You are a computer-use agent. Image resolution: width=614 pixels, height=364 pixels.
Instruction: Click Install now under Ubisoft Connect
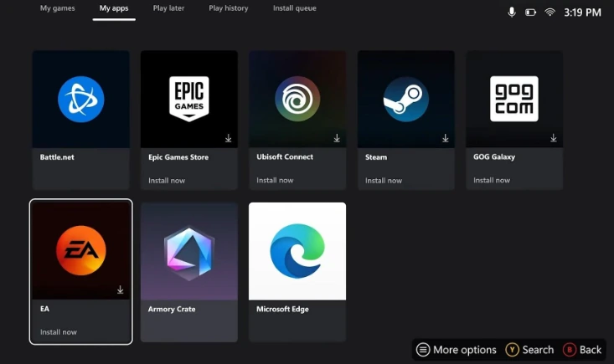click(275, 180)
